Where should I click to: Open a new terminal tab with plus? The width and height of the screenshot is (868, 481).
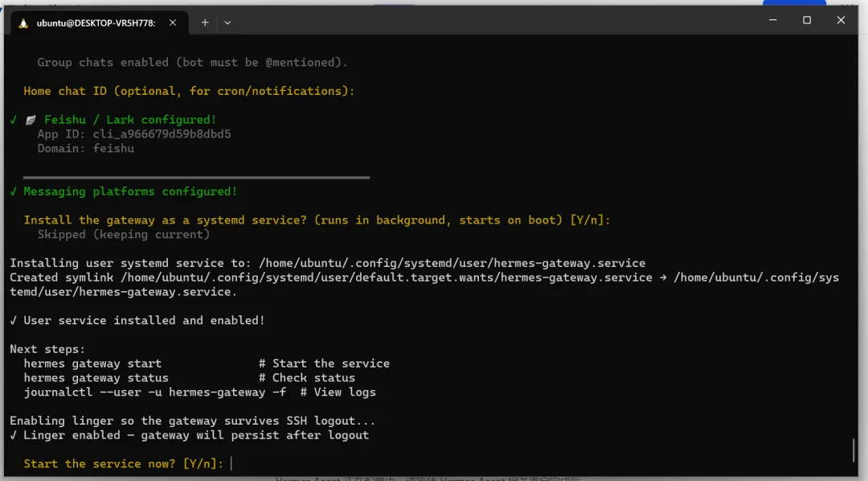(x=205, y=23)
